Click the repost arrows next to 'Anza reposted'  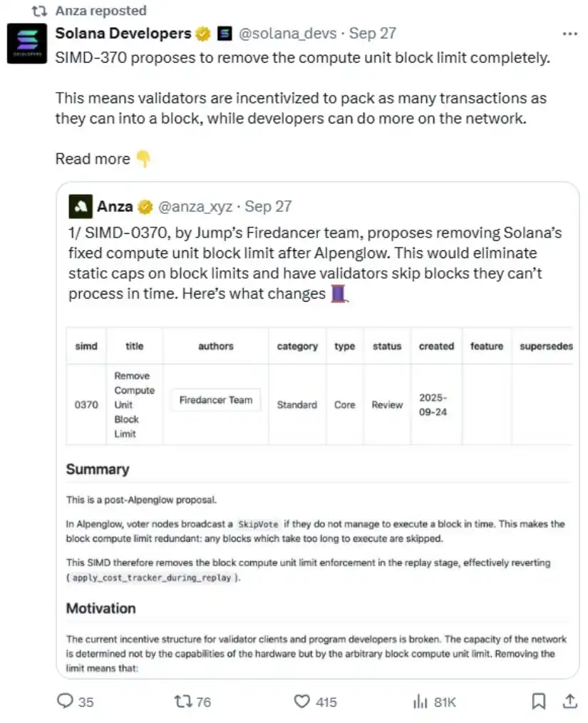tap(38, 11)
